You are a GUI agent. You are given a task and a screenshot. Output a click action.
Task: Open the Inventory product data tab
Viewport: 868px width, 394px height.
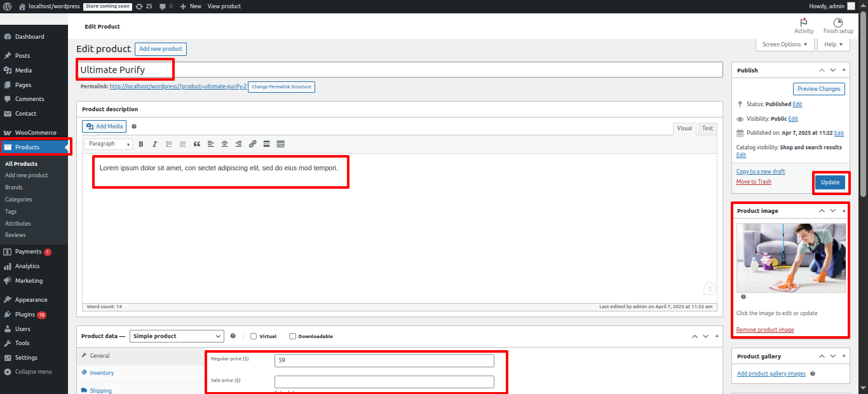tap(102, 373)
